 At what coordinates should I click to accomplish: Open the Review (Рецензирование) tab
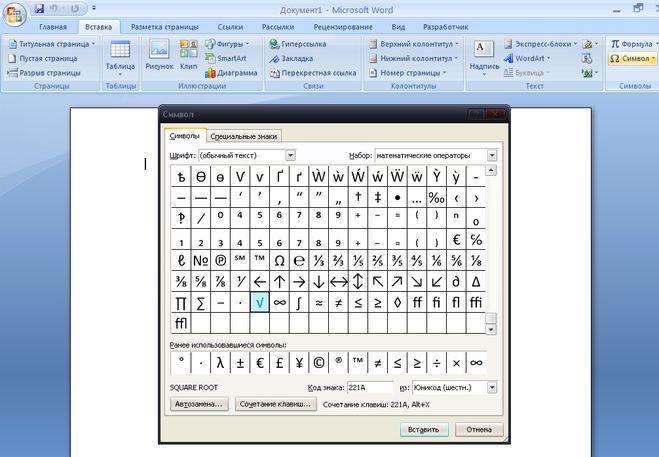[343, 27]
